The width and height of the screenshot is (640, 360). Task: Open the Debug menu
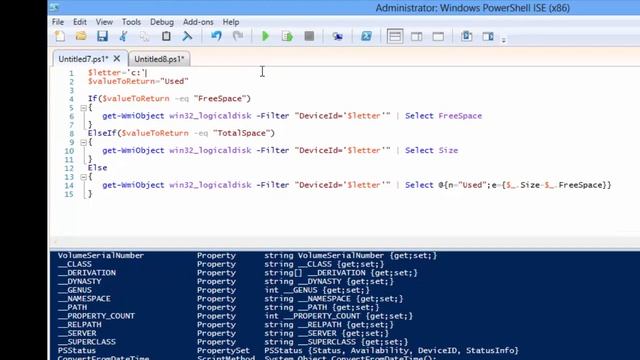162,22
